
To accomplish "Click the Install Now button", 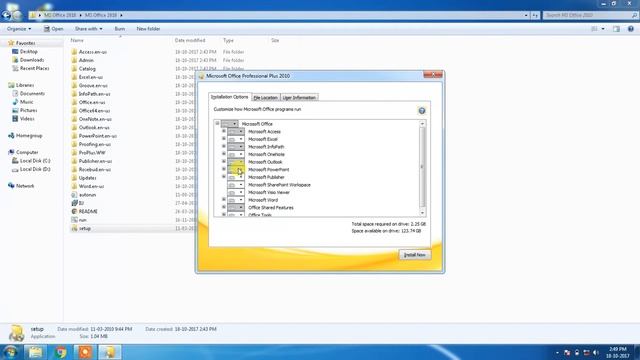I will (415, 255).
